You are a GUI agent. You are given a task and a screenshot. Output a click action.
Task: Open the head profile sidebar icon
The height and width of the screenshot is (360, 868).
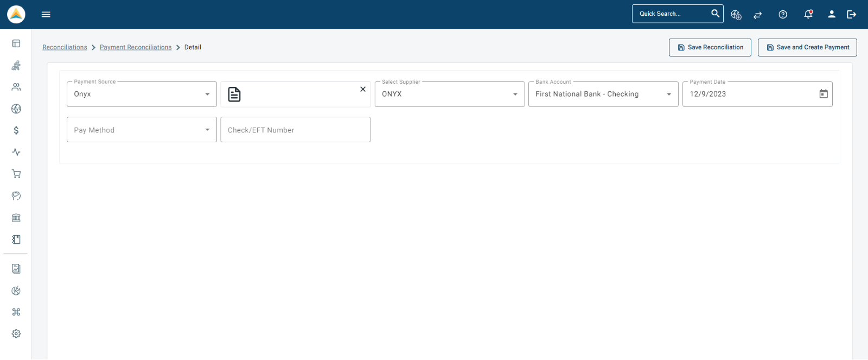[x=16, y=195]
